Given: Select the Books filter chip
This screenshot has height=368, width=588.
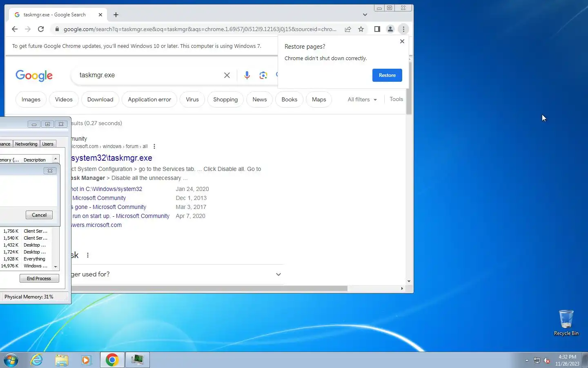Looking at the screenshot, I should click(290, 99).
